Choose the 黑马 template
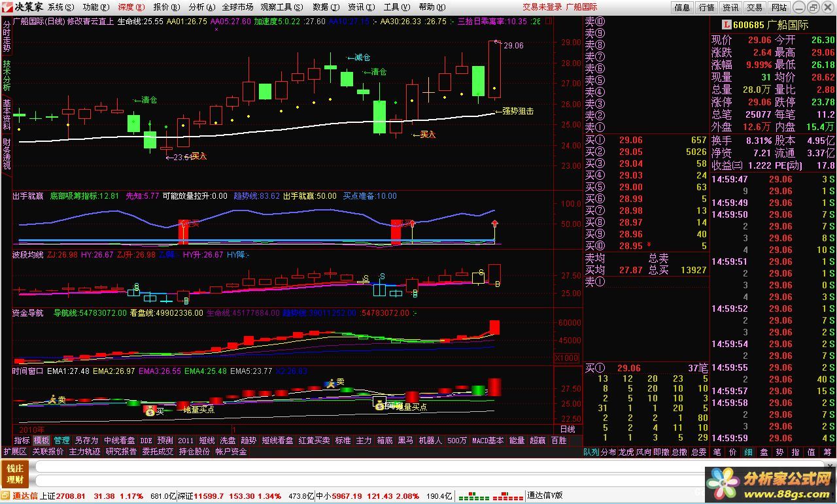 point(405,441)
